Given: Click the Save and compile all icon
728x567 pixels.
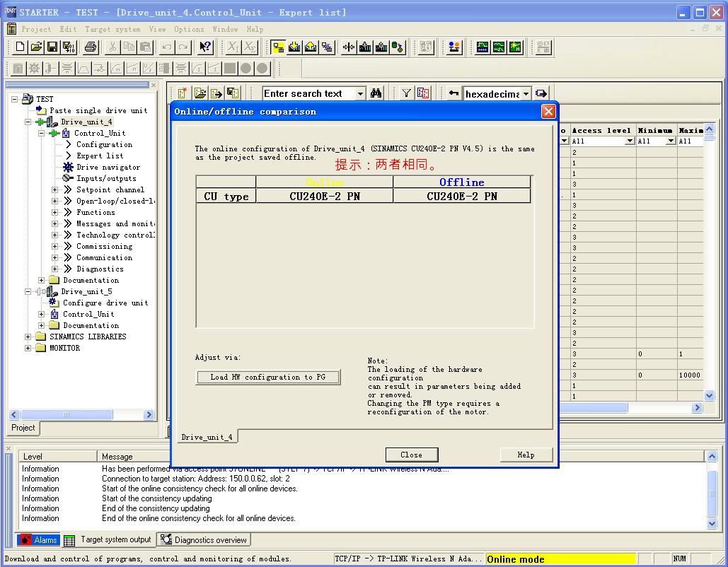Looking at the screenshot, I should (x=69, y=47).
